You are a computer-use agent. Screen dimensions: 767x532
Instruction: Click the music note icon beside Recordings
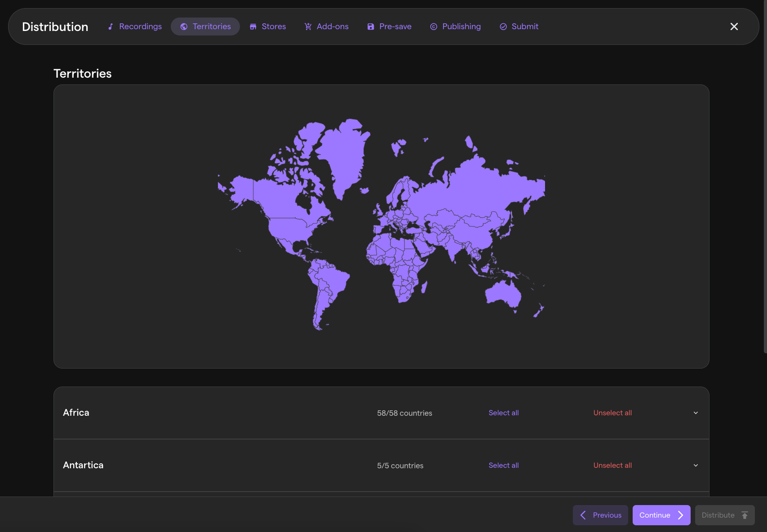[111, 26]
